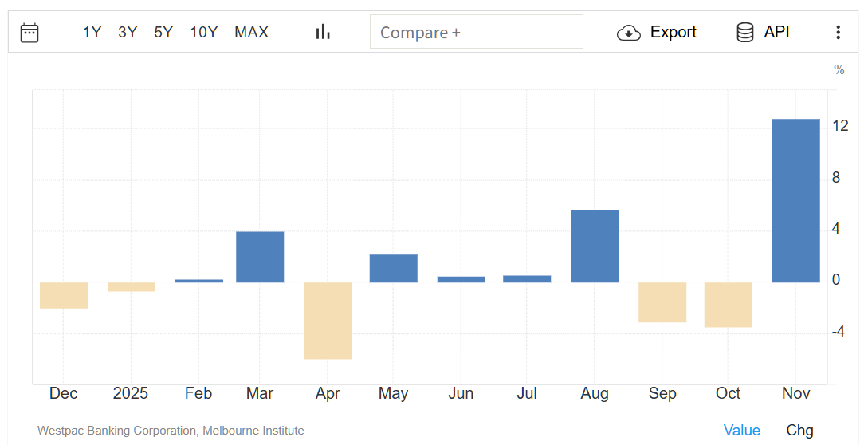The image size is (868, 445).
Task: Click the Compare input field
Action: (x=476, y=33)
